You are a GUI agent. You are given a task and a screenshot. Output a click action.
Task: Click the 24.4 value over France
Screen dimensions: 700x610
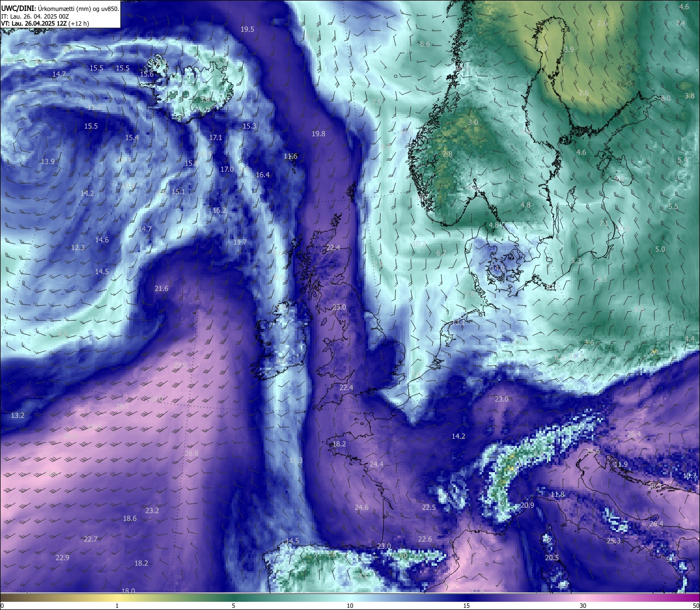(x=376, y=464)
